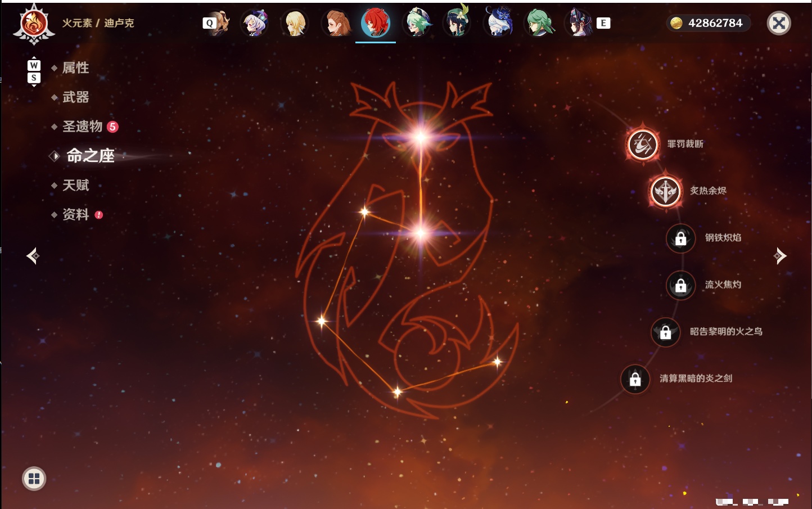
Task: Open the four-square grid menu button
Action: pos(34,479)
